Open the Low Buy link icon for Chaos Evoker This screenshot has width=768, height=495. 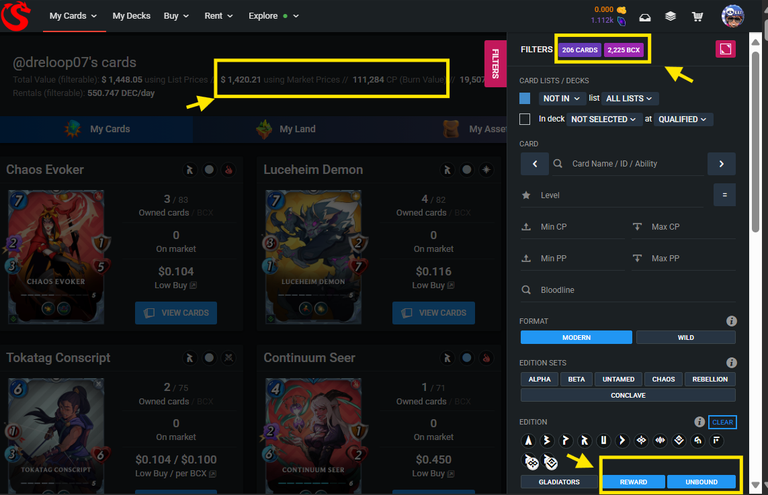pos(193,285)
